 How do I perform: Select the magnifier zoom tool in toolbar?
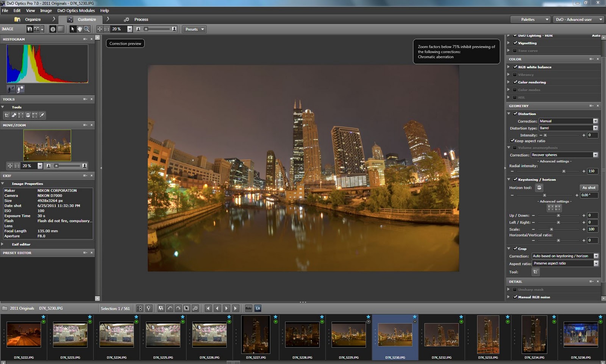tap(87, 29)
